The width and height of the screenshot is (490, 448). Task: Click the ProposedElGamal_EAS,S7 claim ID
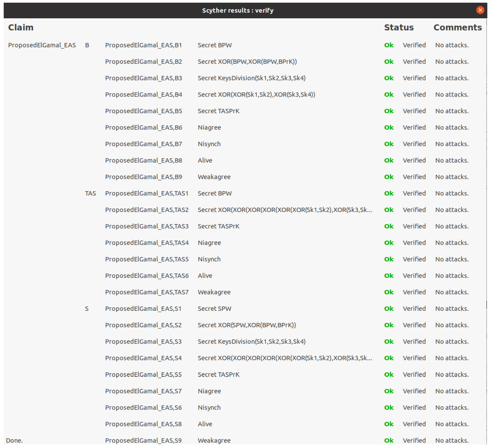pyautogui.click(x=143, y=391)
